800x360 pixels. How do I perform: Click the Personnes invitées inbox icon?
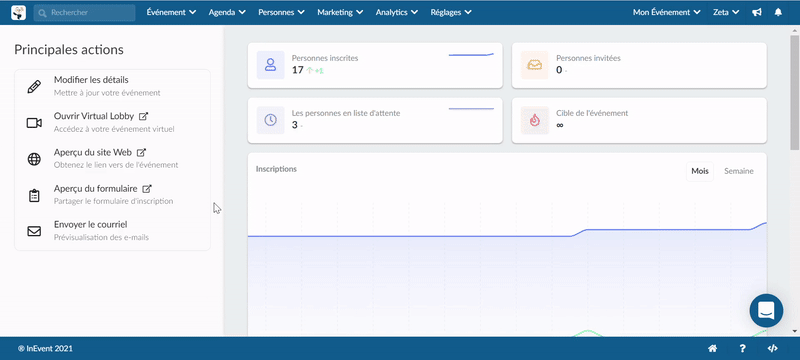point(535,65)
